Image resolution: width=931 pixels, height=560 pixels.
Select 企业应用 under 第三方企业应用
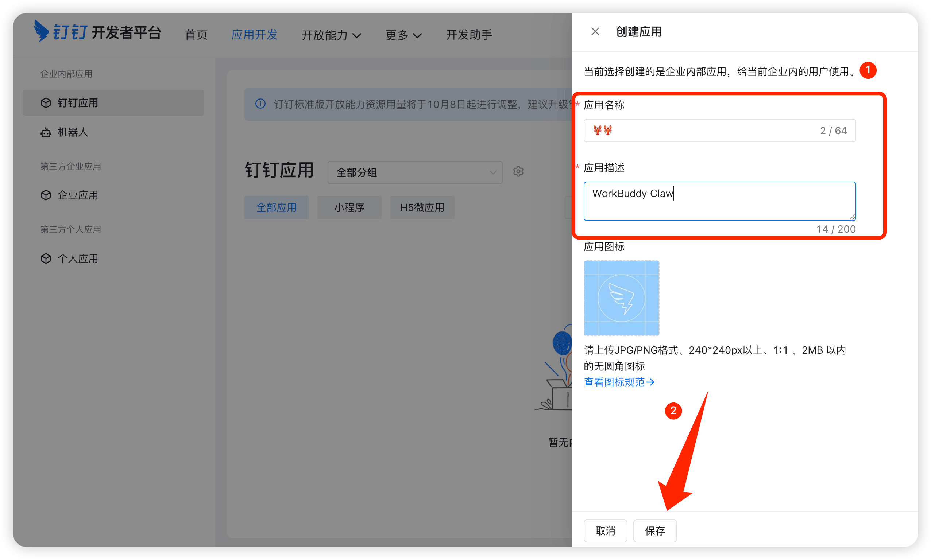[77, 195]
